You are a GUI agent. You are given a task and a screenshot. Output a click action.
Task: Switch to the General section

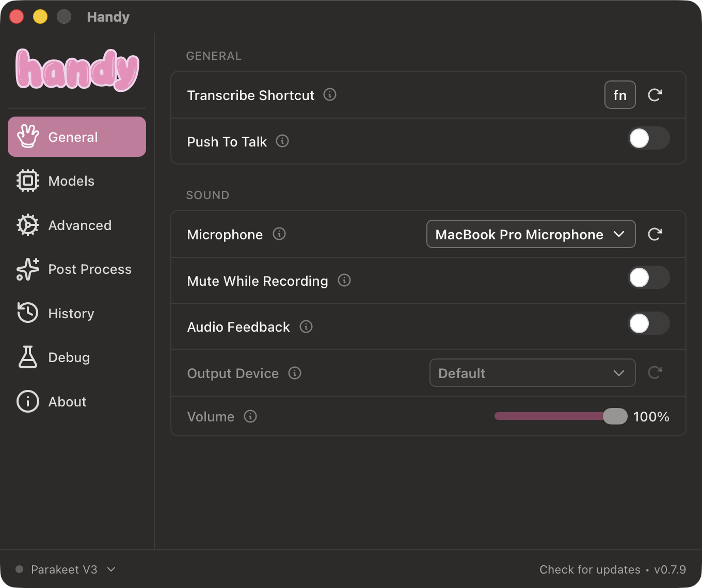[x=72, y=137]
